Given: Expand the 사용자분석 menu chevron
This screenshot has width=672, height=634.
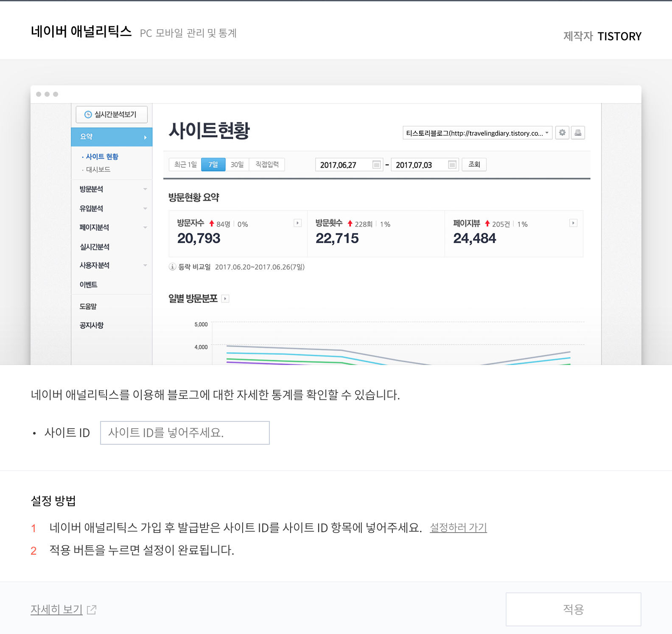Looking at the screenshot, I should (145, 265).
